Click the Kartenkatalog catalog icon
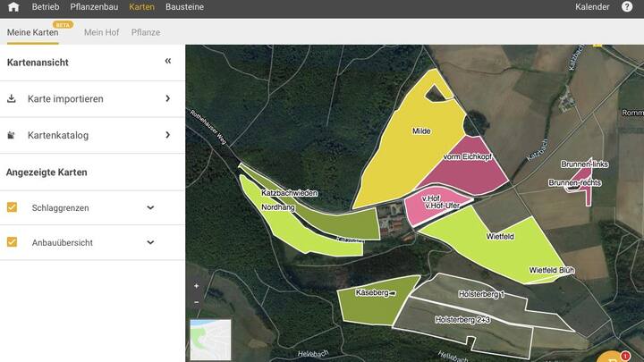 click(x=11, y=135)
